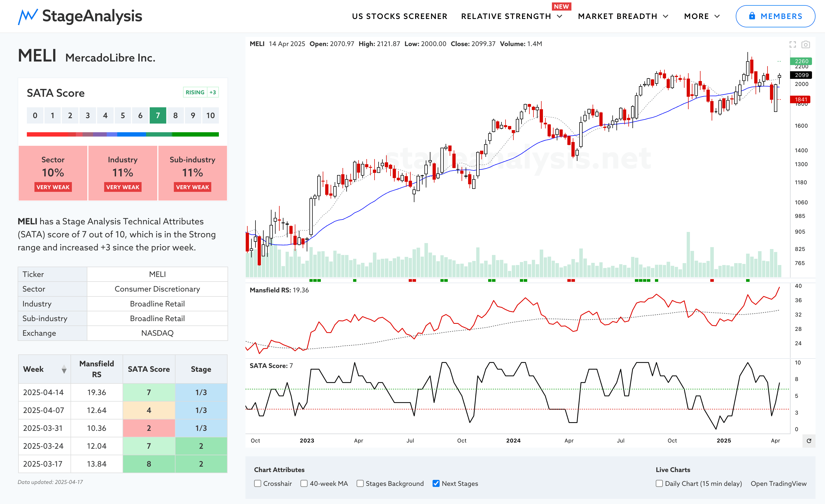The image size is (825, 504).
Task: Enable the Crosshair checkbox
Action: pos(257,484)
